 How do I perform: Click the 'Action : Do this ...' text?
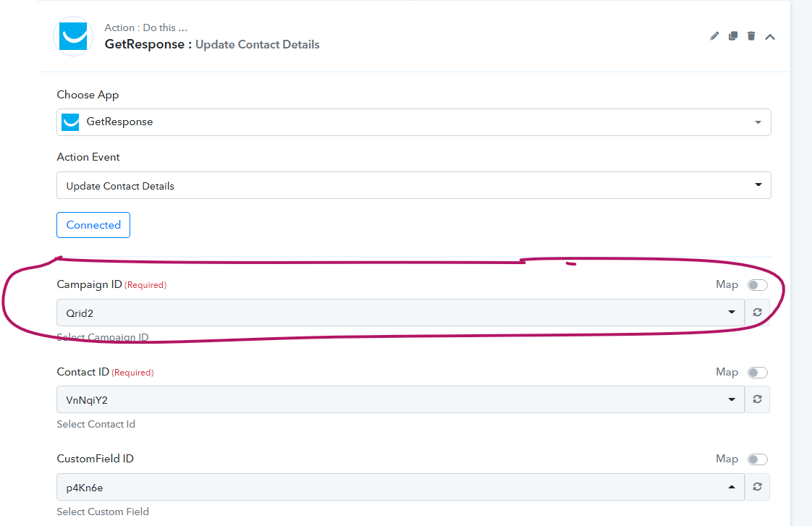coord(146,27)
